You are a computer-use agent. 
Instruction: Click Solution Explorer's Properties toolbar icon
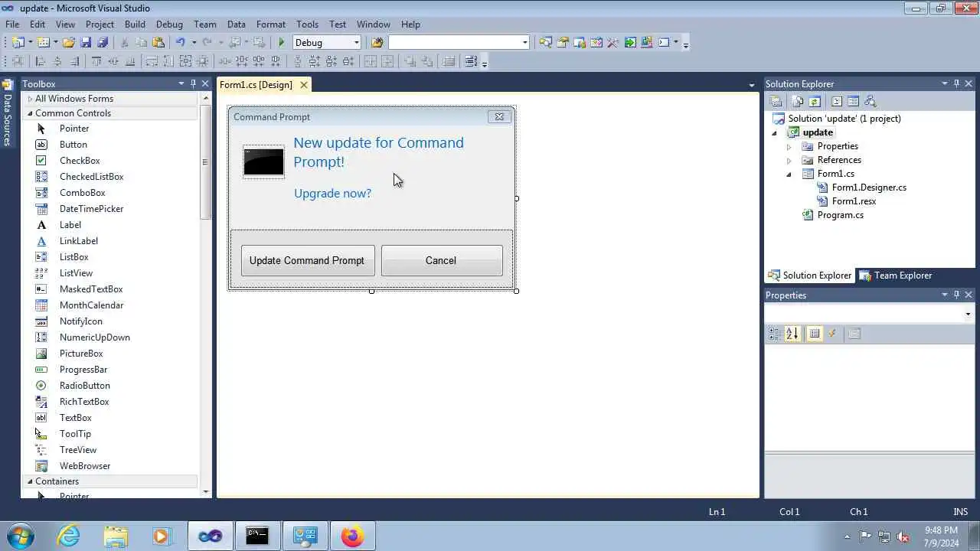776,101
